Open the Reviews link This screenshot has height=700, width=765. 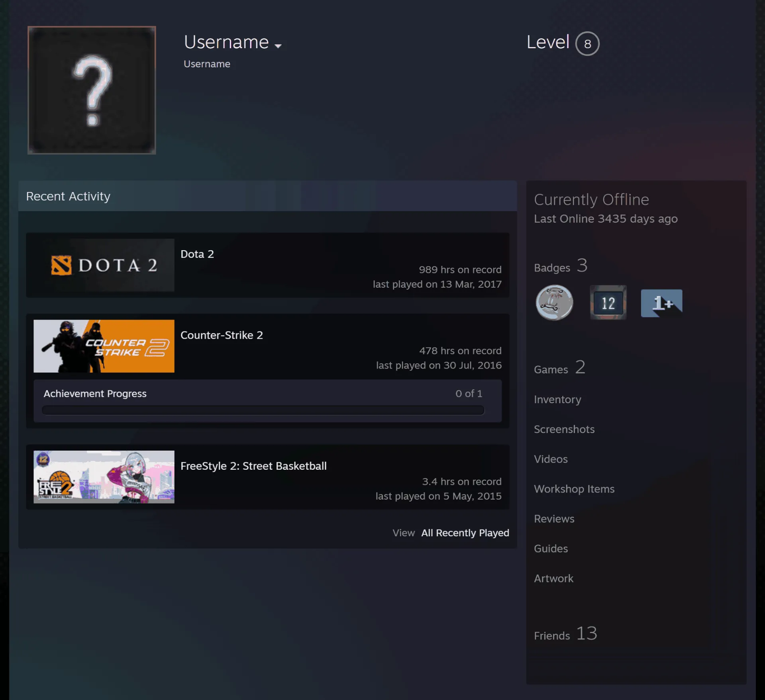pos(554,519)
